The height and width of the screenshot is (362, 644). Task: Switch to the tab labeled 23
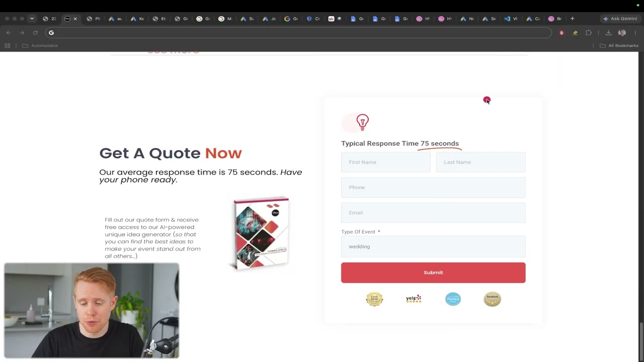coord(49,19)
